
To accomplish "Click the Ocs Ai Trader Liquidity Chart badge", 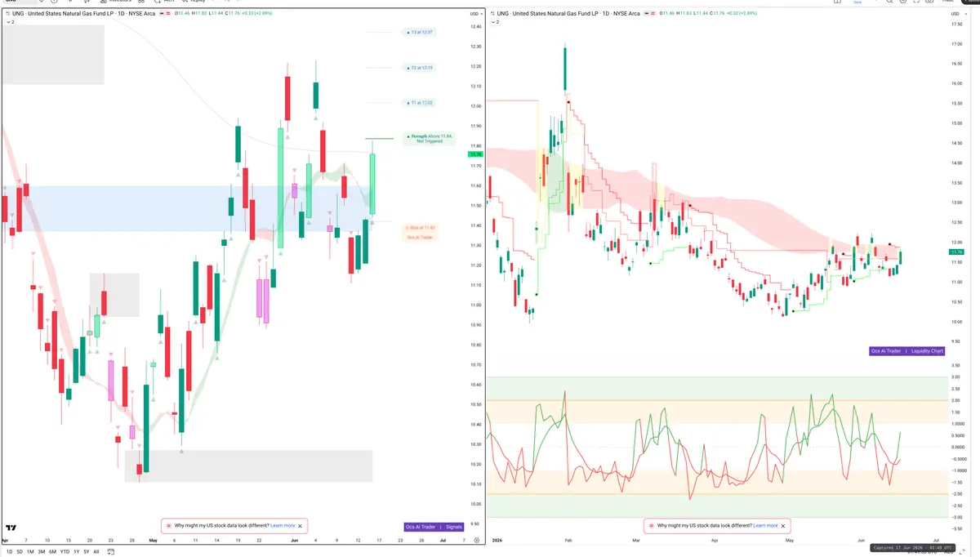I will (907, 351).
